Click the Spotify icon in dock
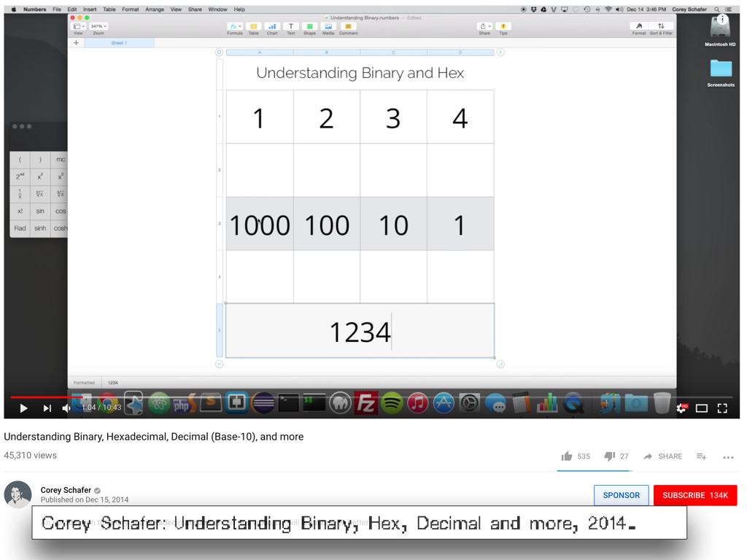Viewport: 747px width, 560px height. tap(392, 404)
